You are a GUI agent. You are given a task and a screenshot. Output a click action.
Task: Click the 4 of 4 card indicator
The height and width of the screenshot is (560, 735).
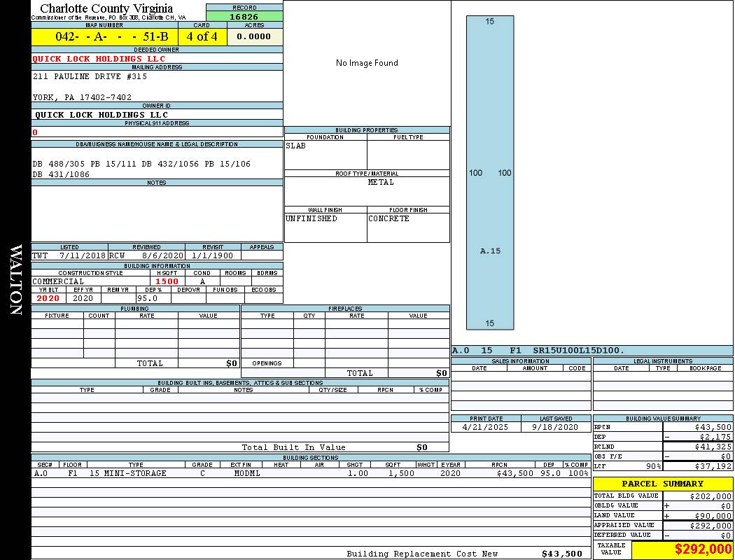[x=202, y=37]
